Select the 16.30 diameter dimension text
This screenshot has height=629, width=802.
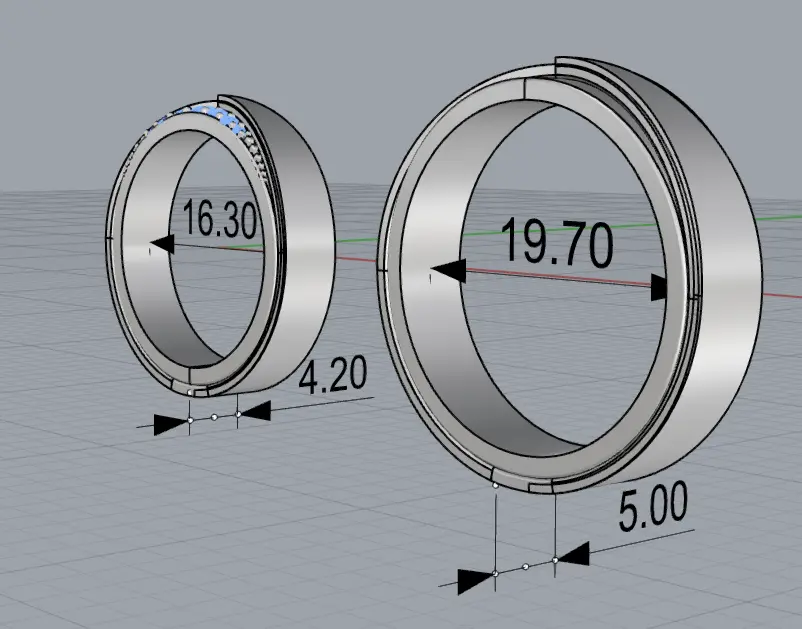(219, 219)
